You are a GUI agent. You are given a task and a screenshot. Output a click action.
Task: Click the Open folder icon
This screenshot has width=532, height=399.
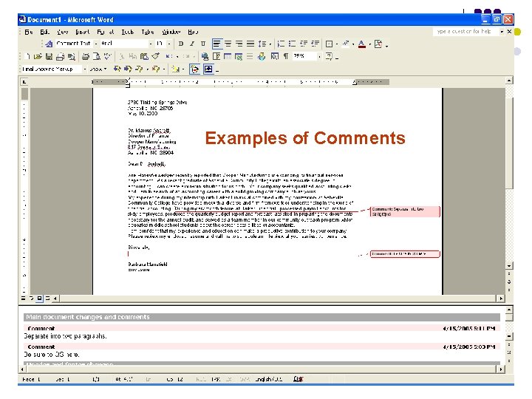(38, 57)
